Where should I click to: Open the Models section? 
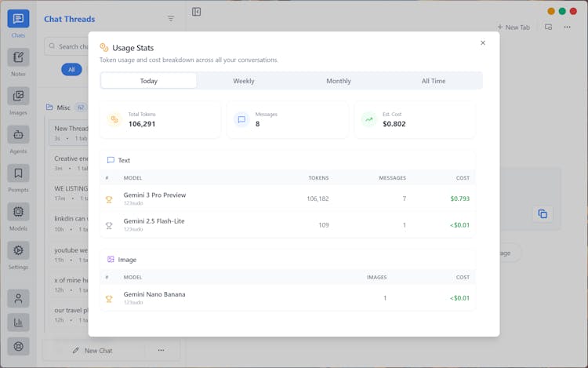click(18, 212)
